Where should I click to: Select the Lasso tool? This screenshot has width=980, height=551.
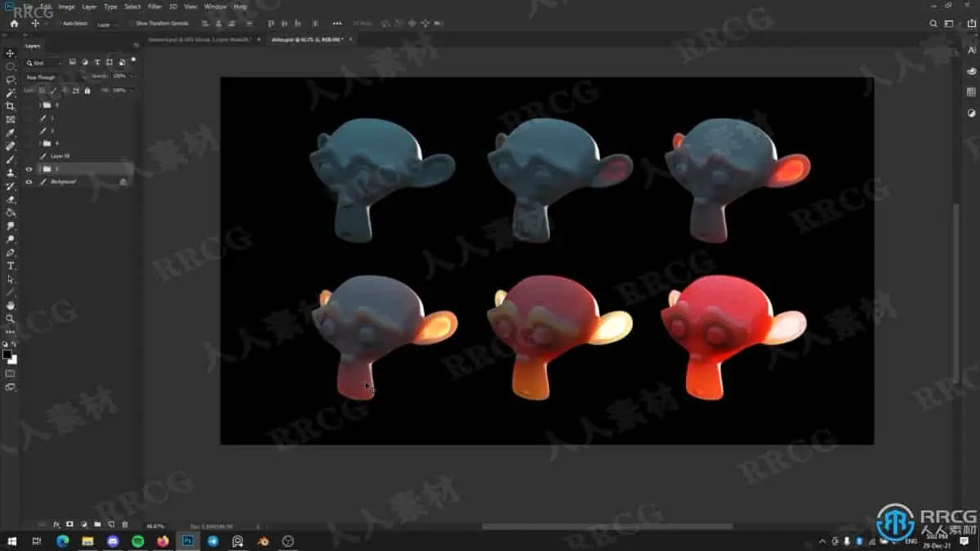click(x=11, y=78)
